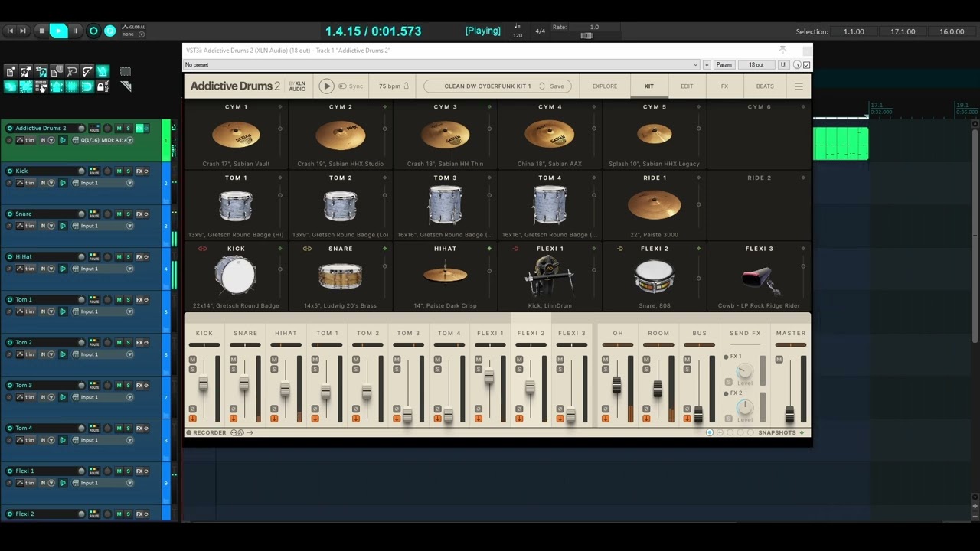Switch to the BEATS tab
Viewport: 980px width, 551px height.
tap(765, 86)
